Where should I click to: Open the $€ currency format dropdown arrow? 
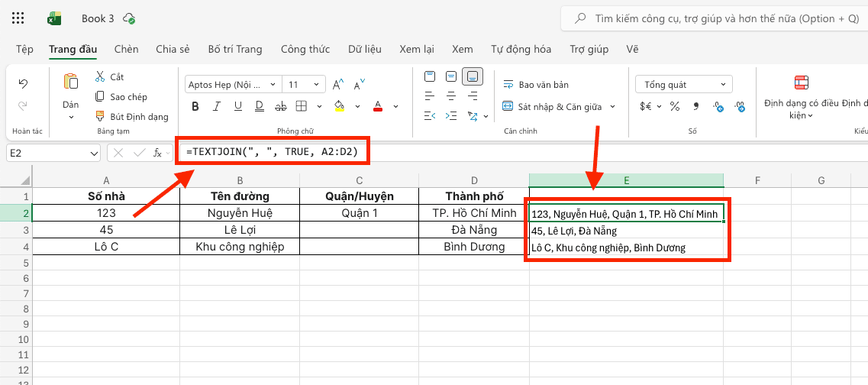coord(660,106)
